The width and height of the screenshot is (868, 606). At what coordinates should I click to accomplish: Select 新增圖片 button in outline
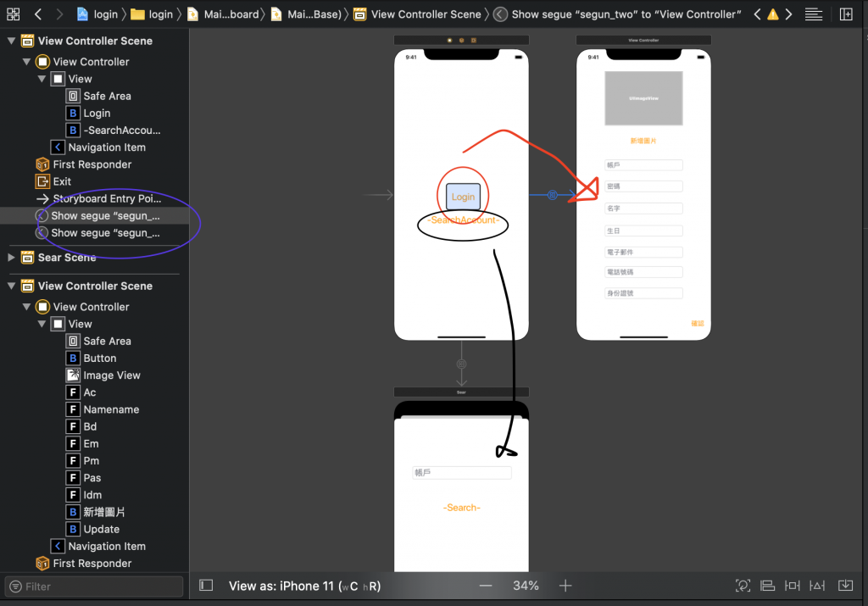(95, 513)
